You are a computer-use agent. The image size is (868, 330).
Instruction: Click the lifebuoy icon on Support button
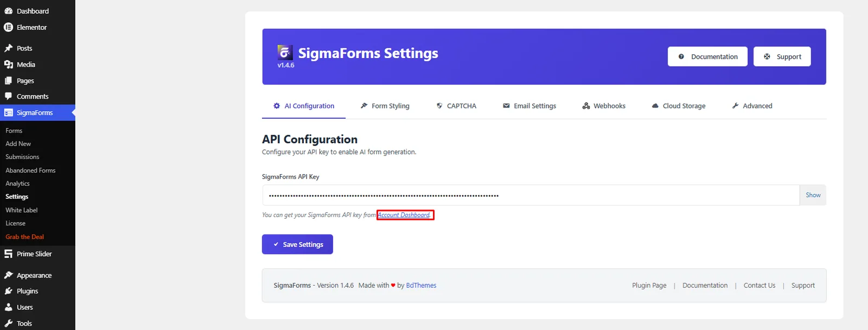click(767, 56)
